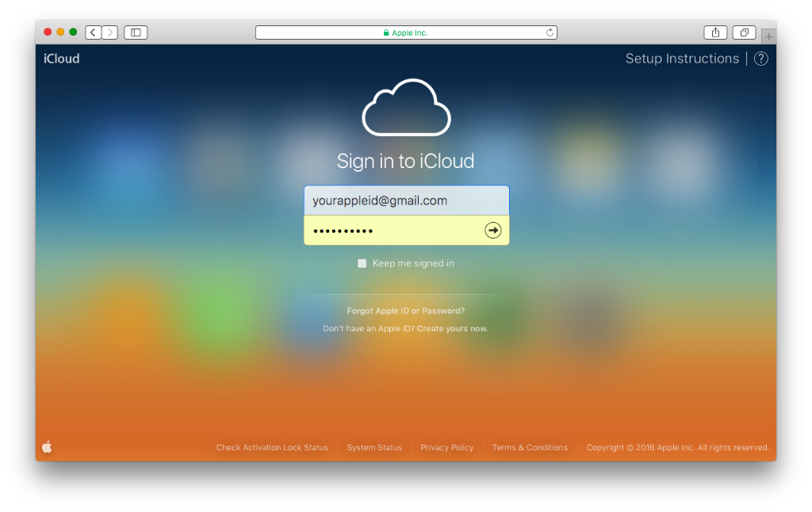Open the Share menu icon
Viewport: 812px width, 512px height.
tap(715, 32)
